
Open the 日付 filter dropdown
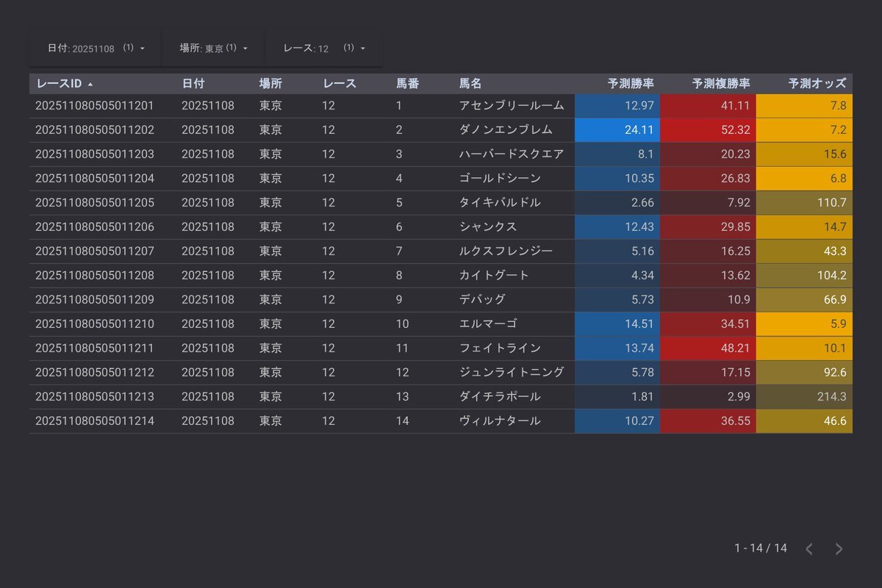tap(96, 48)
